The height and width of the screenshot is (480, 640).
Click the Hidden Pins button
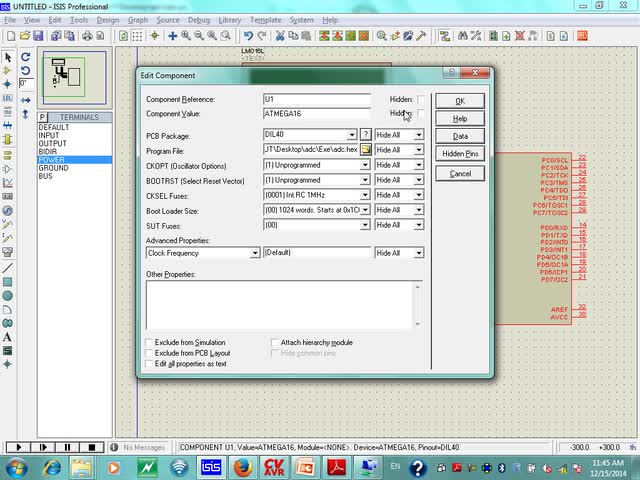pos(460,154)
